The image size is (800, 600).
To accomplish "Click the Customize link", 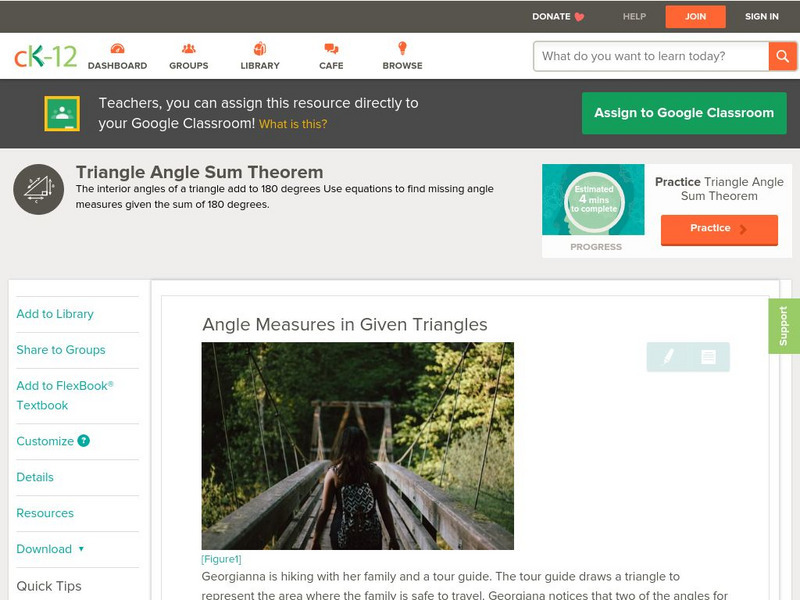I will click(45, 441).
